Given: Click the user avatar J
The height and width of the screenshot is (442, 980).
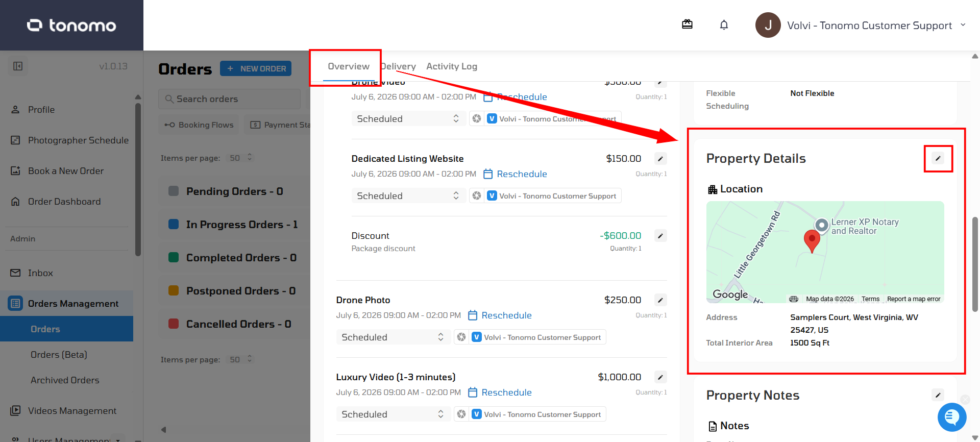Looking at the screenshot, I should [768, 25].
